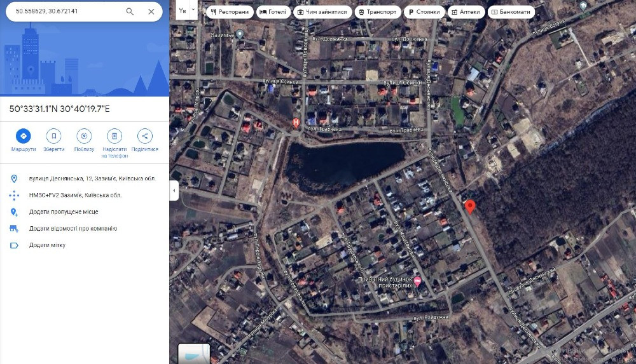Clear the search with the X icon
The width and height of the screenshot is (636, 364).
pyautogui.click(x=151, y=11)
